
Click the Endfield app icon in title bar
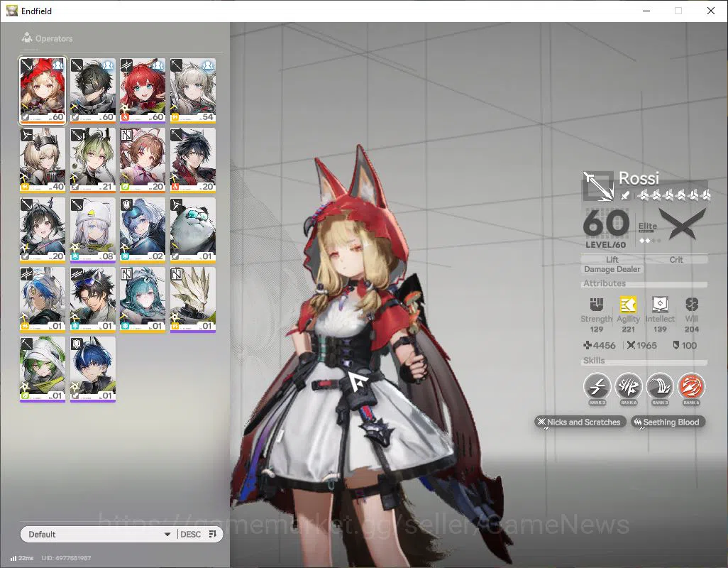pyautogui.click(x=11, y=11)
